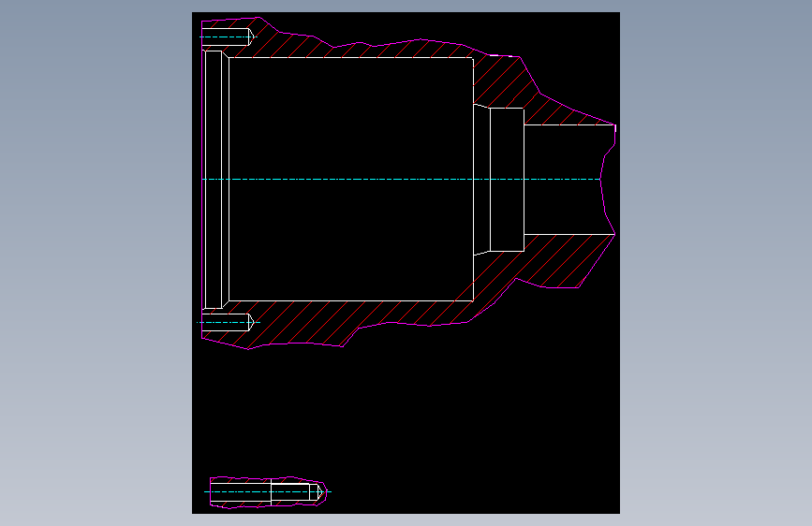Select the small detail view below the section
The height and width of the screenshot is (526, 812).
point(267,491)
